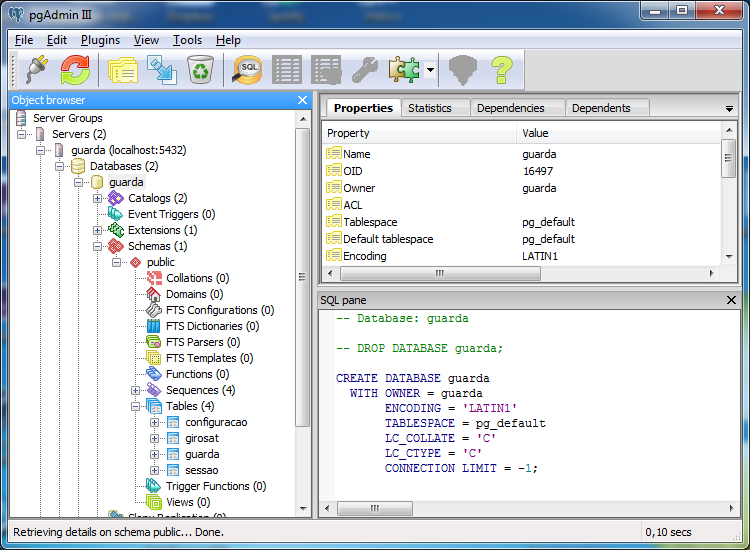Image resolution: width=750 pixels, height=550 pixels.
Task: Click the FTS Parsers (0) icon
Action: pyautogui.click(x=154, y=342)
